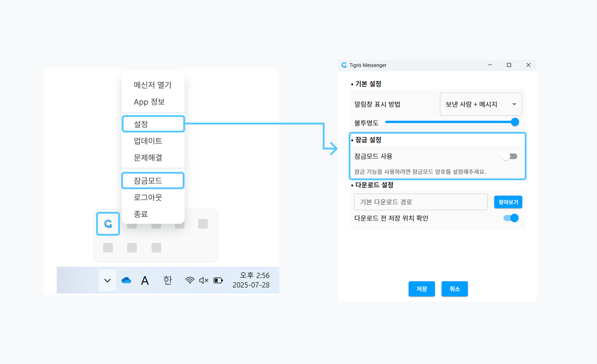Click the muted volume speaker icon
Viewport: 597px width, 364px height.
coord(204,280)
